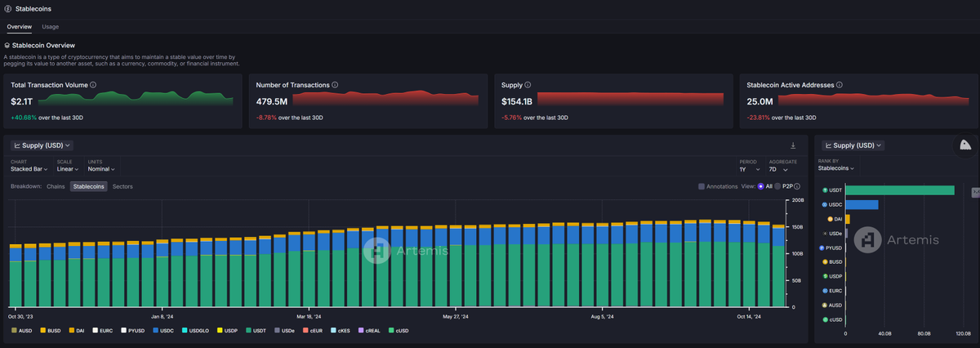Click the PYUSD coin icon in ranking
The image size is (980, 348).
click(x=822, y=248)
